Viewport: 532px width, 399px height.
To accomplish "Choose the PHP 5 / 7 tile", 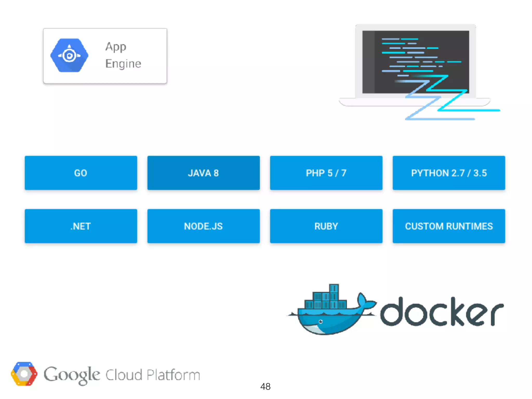I will tap(326, 173).
